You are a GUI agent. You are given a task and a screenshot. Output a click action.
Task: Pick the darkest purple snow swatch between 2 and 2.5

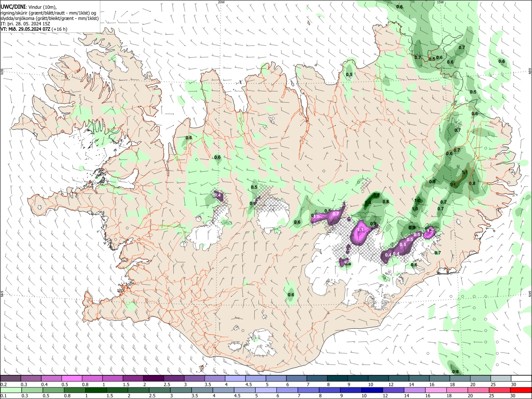(153, 378)
